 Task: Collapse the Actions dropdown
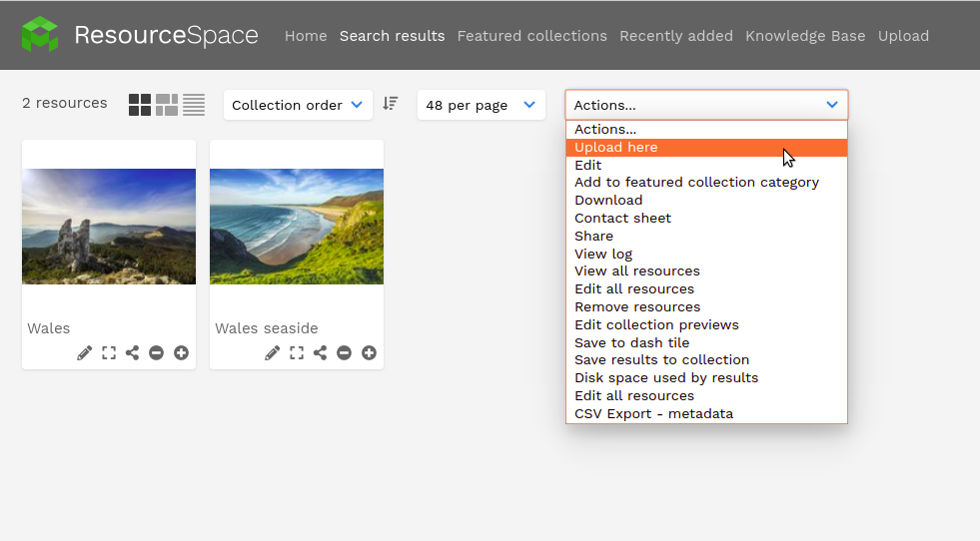706,105
